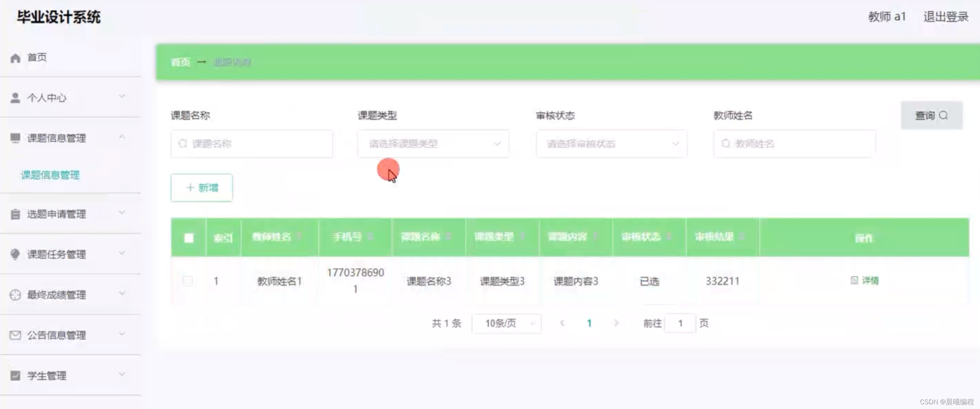The height and width of the screenshot is (409, 980).
Task: Click the phone number 17703786901 cell
Action: [x=355, y=280]
